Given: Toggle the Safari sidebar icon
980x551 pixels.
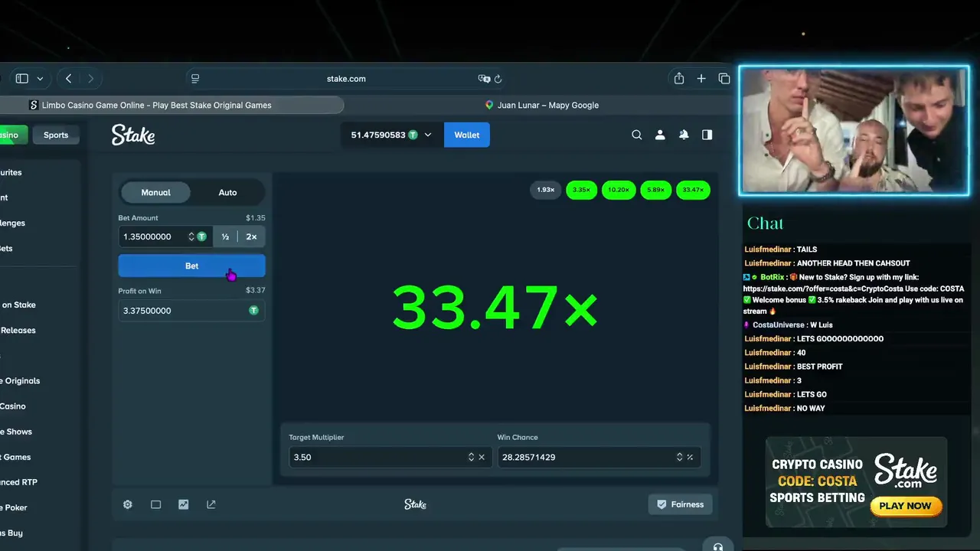Looking at the screenshot, I should click(22, 78).
